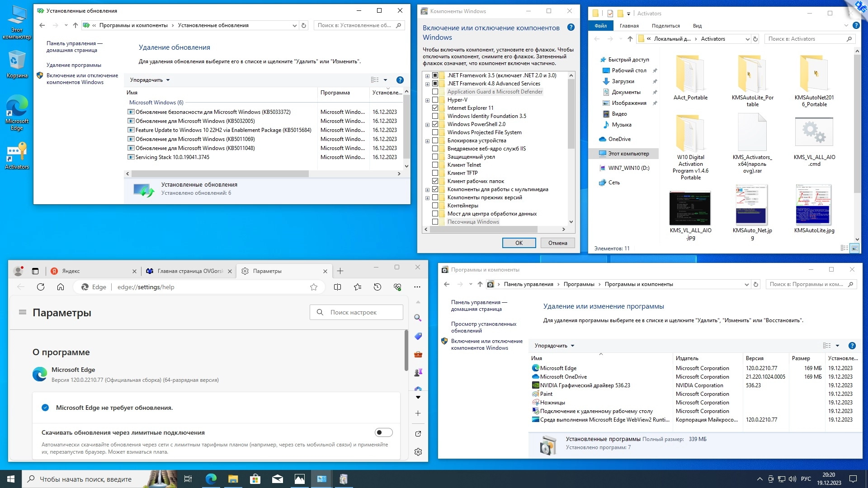Open the Вид ribbon tab in Explorer
Screen dimensions: 868x488
pos(697,26)
